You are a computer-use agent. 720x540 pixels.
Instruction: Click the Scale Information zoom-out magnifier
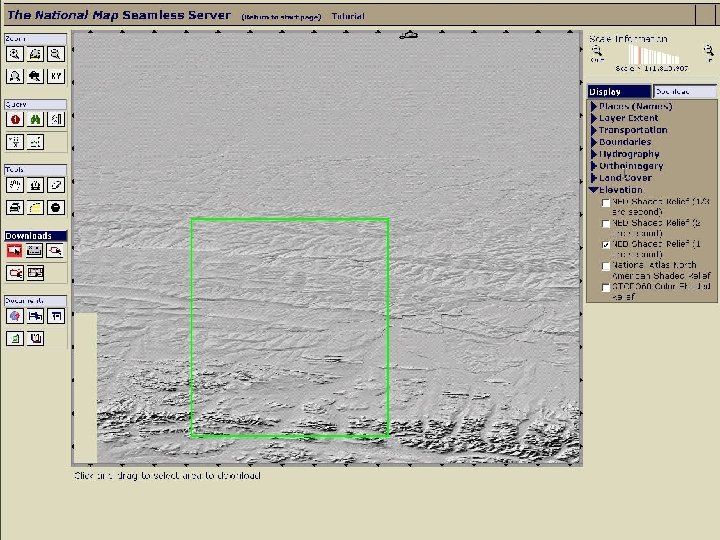[x=596, y=51]
